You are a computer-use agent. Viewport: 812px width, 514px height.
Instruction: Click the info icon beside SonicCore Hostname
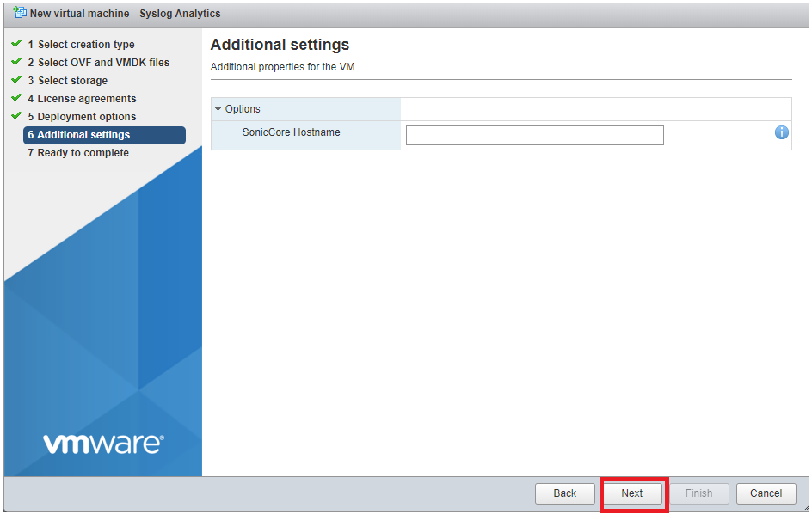[781, 132]
